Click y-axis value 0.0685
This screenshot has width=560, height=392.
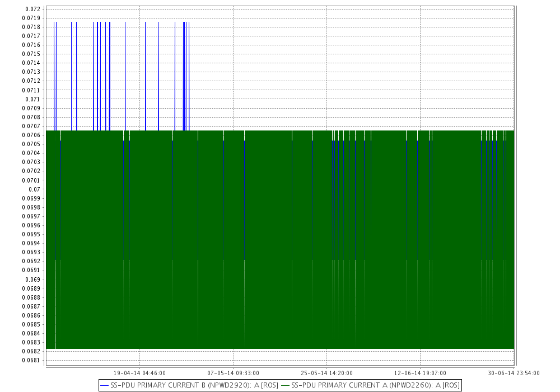(x=31, y=325)
